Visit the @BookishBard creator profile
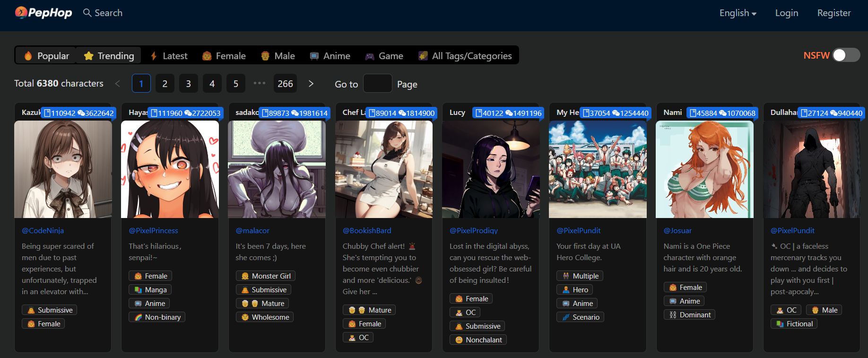This screenshot has width=868, height=358. pyautogui.click(x=367, y=231)
